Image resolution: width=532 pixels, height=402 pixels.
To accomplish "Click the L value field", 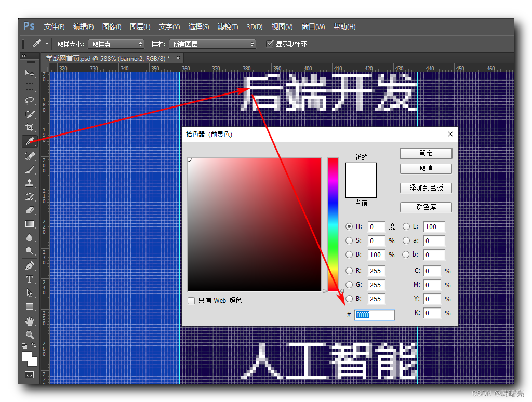I will 434,226.
